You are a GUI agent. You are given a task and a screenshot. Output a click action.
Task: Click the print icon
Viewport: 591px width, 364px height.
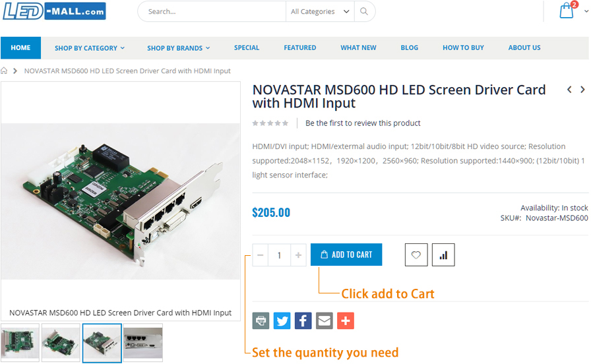[x=261, y=320]
